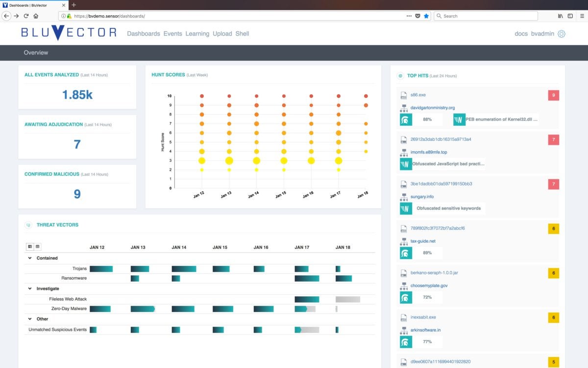Open the docs link
588x368 pixels.
521,34
